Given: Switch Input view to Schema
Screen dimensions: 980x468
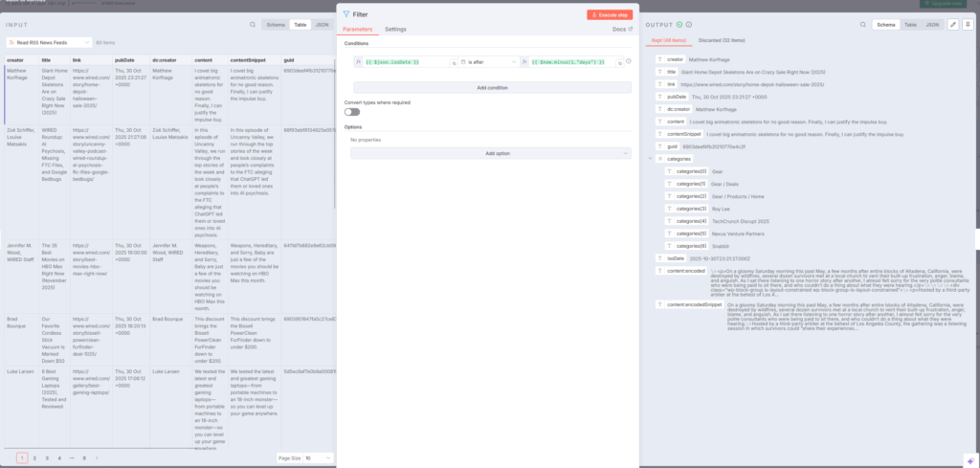Looking at the screenshot, I should tap(276, 25).
